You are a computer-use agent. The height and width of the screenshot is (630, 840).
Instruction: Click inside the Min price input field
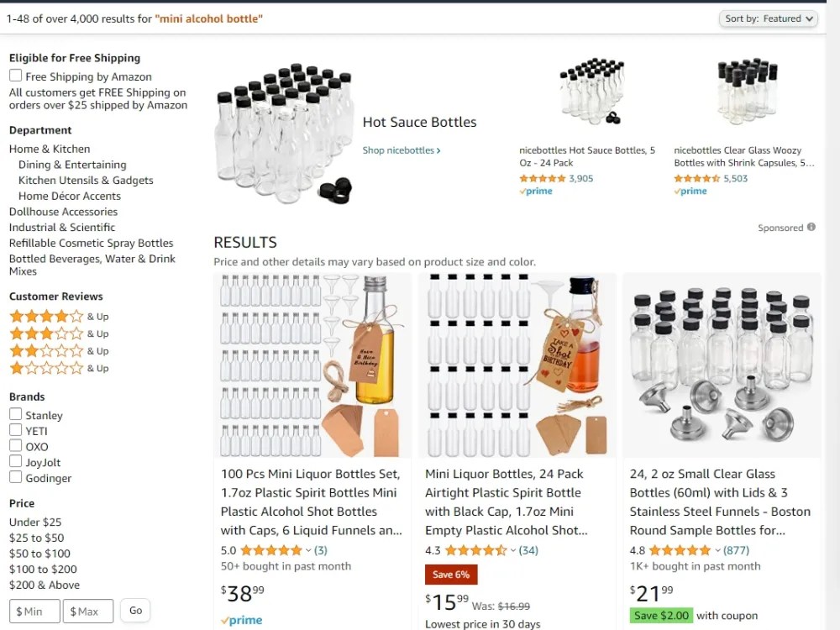pos(34,612)
